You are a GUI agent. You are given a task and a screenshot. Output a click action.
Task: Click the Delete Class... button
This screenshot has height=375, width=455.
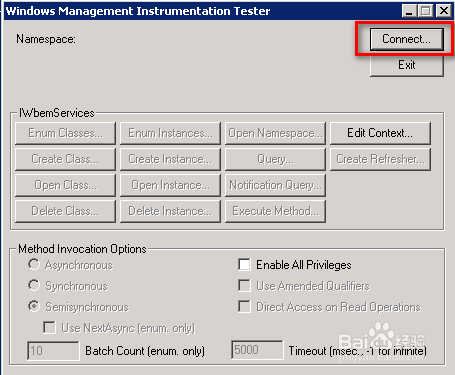pyautogui.click(x=65, y=211)
